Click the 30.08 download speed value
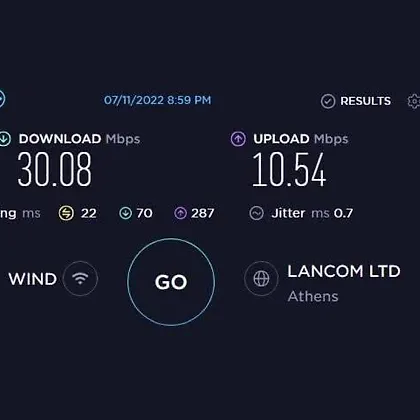The width and height of the screenshot is (420, 420). 55,169
